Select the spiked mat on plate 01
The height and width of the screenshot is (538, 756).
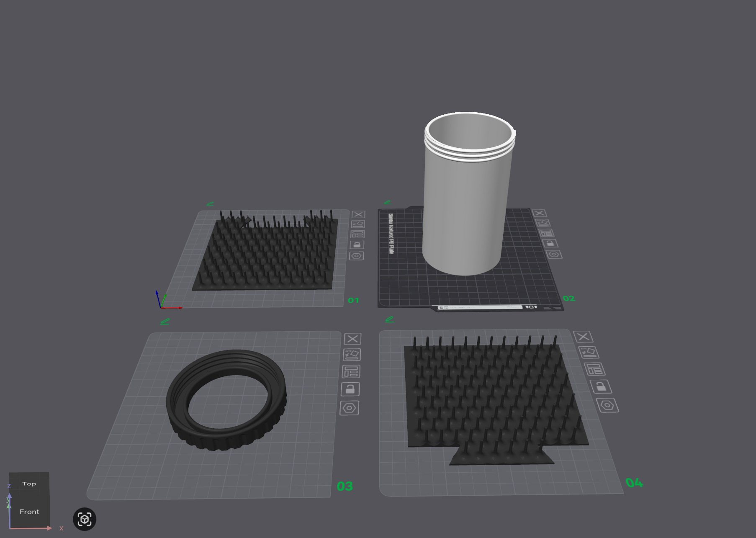pos(268,255)
